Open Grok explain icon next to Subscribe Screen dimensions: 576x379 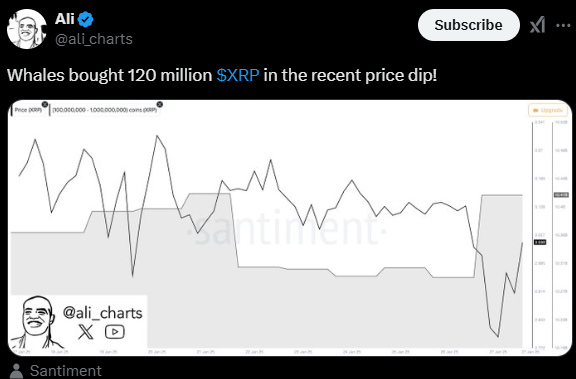(537, 25)
